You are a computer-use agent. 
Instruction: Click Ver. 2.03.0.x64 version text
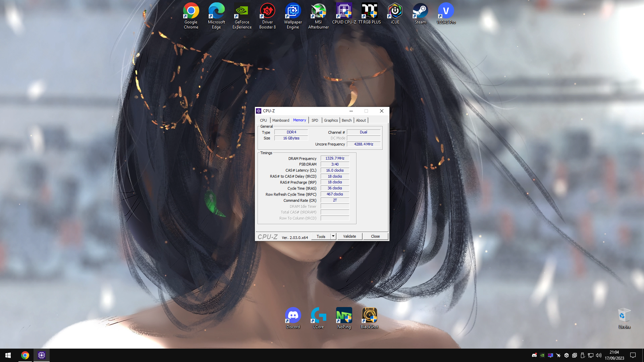tap(294, 238)
